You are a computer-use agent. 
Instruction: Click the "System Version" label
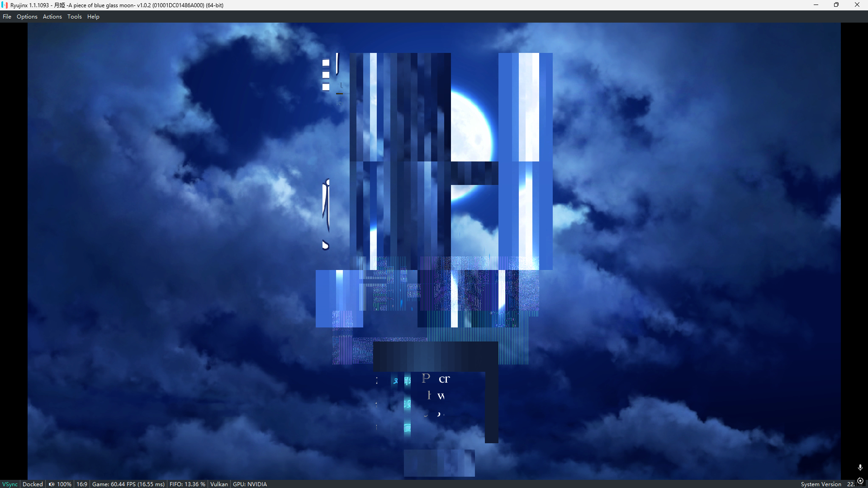coord(821,484)
